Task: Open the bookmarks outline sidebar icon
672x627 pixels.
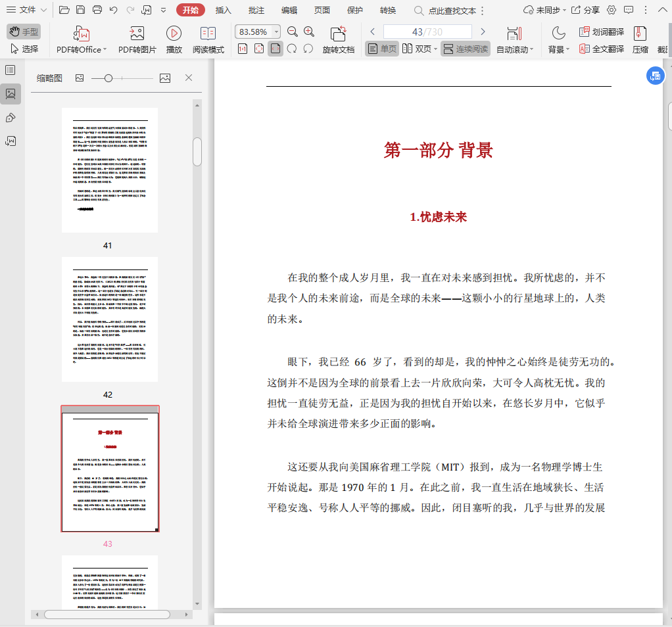Action: [x=11, y=70]
